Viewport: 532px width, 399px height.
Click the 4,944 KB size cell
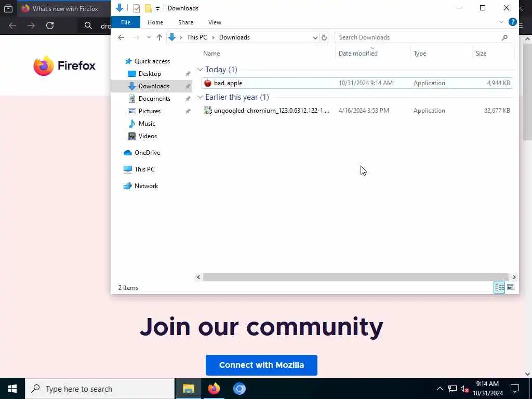pyautogui.click(x=498, y=83)
